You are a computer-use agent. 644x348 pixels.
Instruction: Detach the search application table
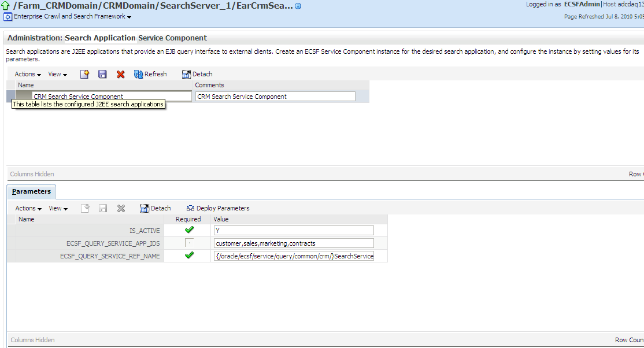click(197, 74)
